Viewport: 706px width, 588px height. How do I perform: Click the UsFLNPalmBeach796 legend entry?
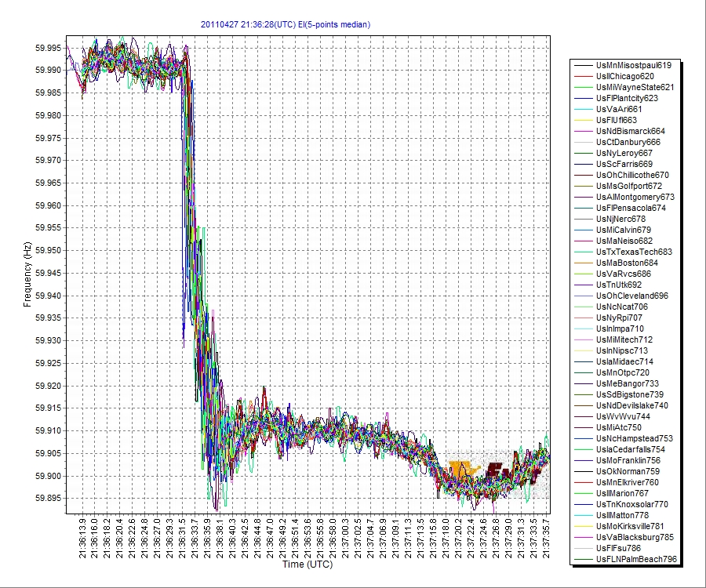point(636,559)
